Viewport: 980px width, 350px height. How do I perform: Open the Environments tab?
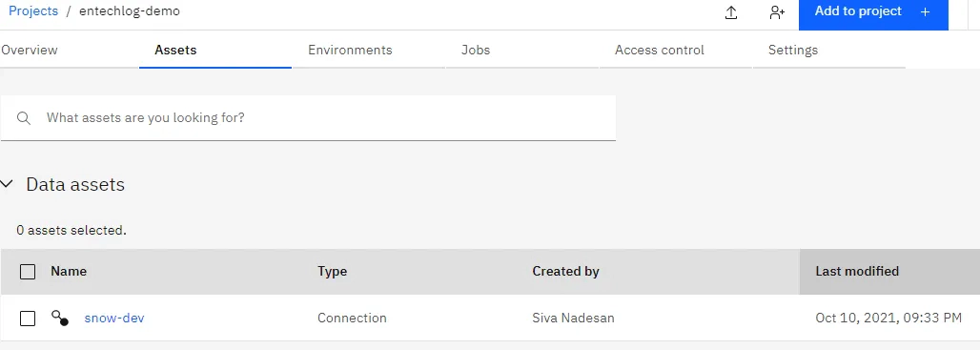pyautogui.click(x=350, y=50)
